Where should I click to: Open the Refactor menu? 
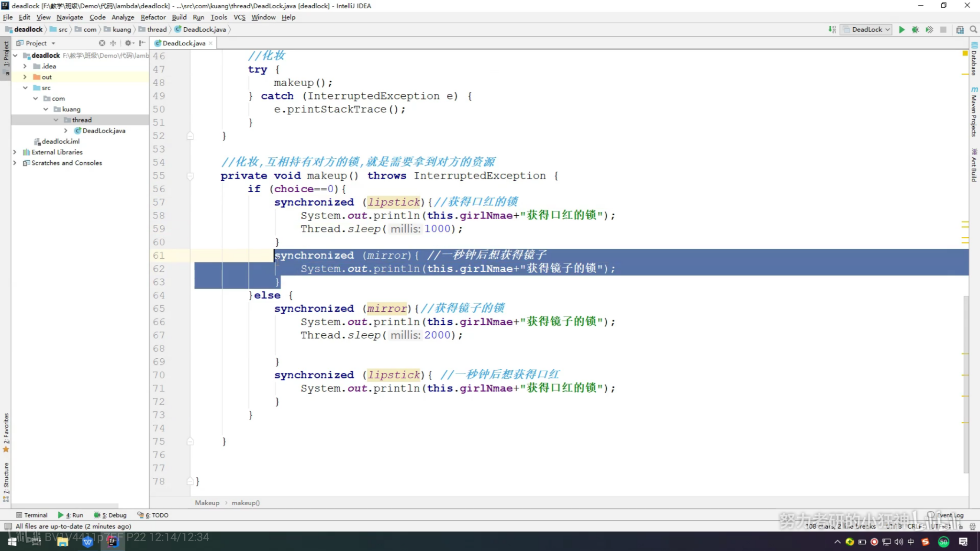click(x=153, y=17)
